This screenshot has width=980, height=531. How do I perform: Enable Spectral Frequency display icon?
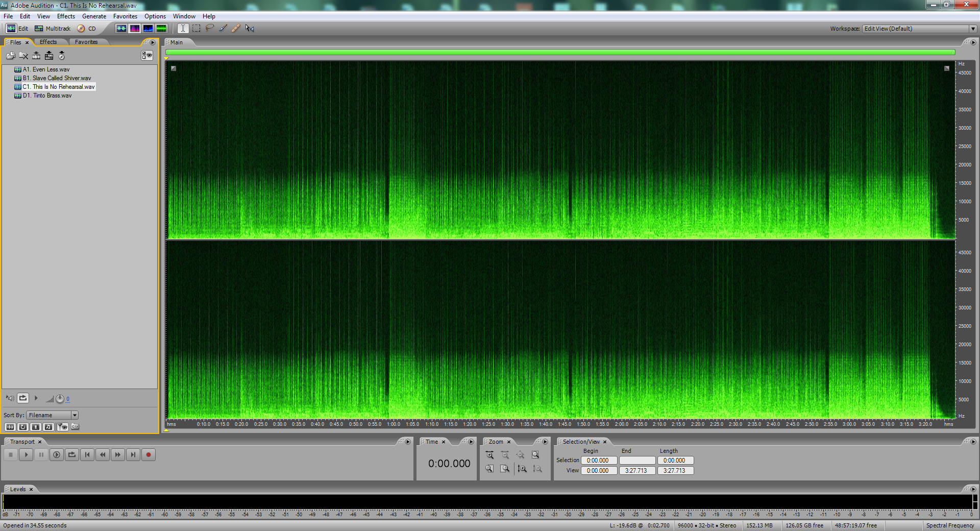click(x=134, y=29)
